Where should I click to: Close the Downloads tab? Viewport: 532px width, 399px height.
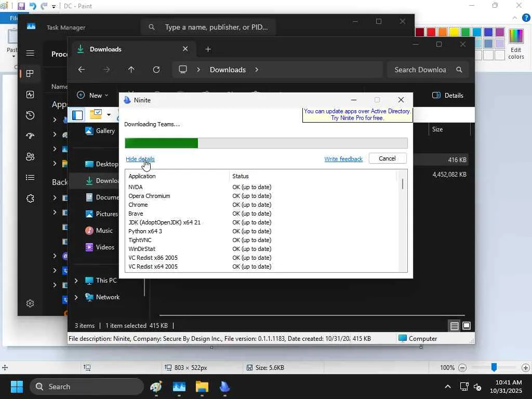pyautogui.click(x=185, y=49)
